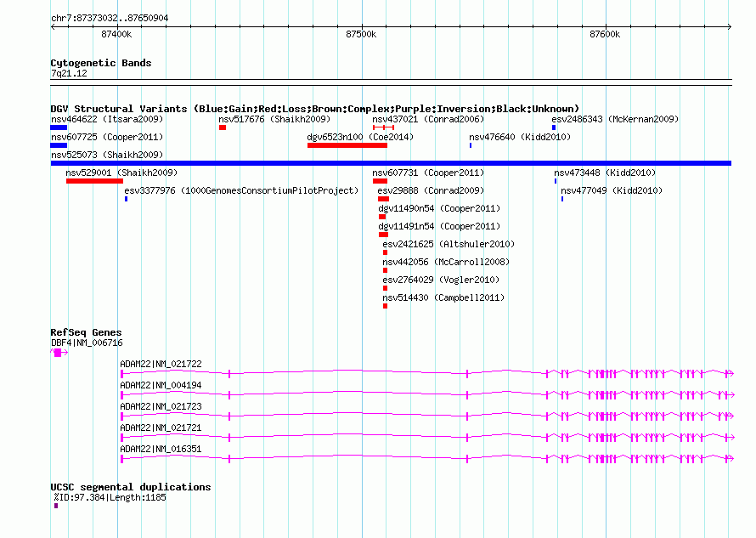Click the 87400k ruler position label
756x538 pixels.
(116, 34)
